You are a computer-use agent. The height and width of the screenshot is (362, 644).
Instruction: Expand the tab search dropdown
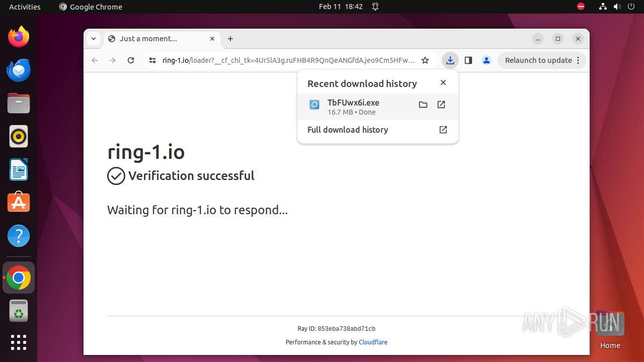(x=94, y=39)
